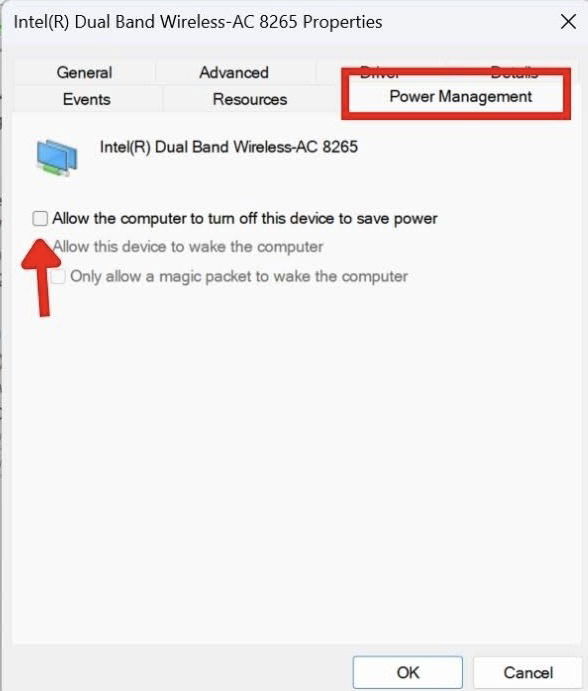This screenshot has width=588, height=691.
Task: Click the 'Allow the computer to turn off' label text
Action: click(245, 219)
